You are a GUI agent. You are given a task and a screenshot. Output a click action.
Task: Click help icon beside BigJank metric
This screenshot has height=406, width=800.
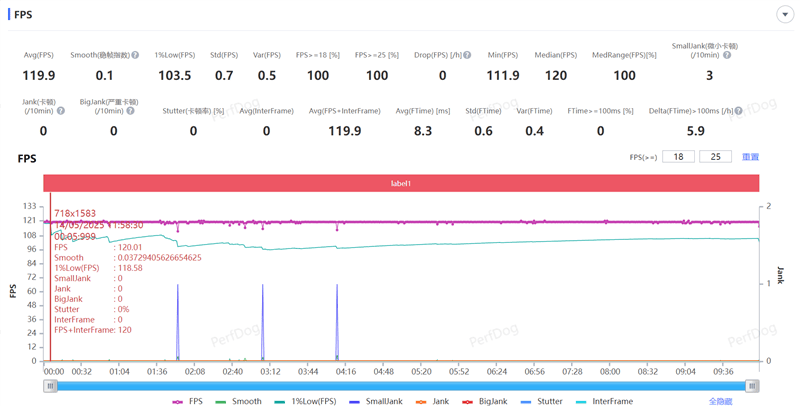pos(132,111)
